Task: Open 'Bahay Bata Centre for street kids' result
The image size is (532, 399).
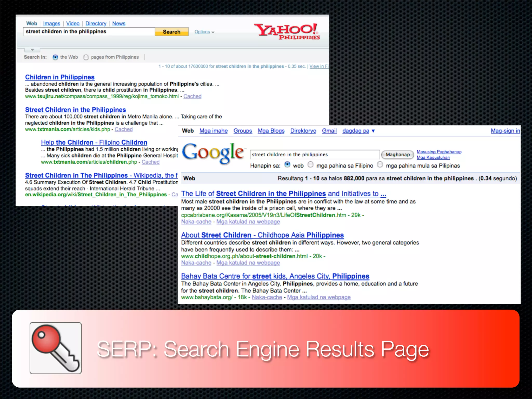Action: click(275, 276)
